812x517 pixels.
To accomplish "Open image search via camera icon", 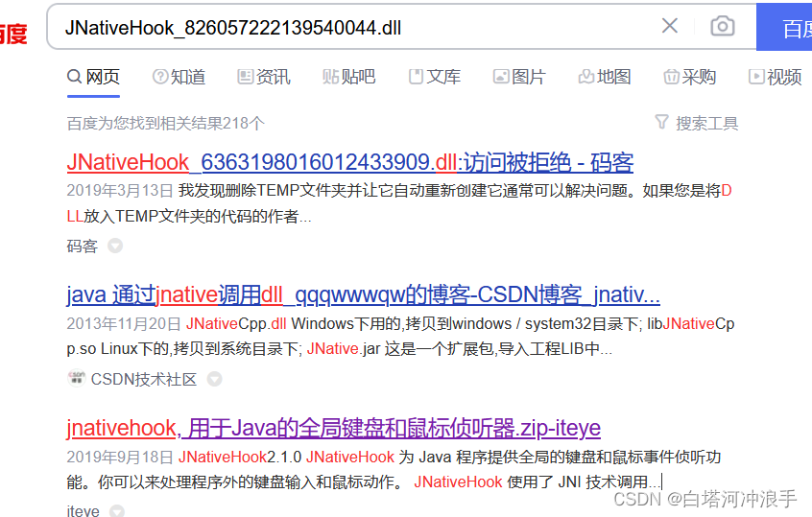I will point(723,26).
